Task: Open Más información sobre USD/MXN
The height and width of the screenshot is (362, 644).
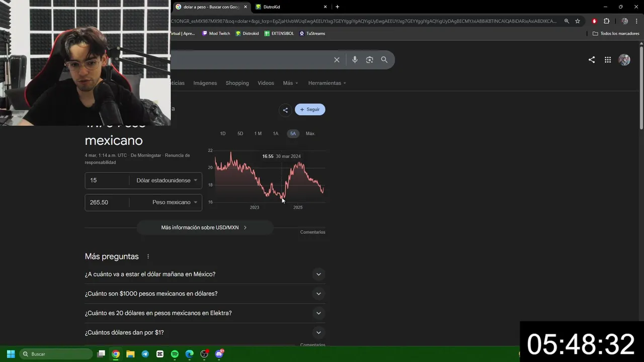Action: click(205, 228)
